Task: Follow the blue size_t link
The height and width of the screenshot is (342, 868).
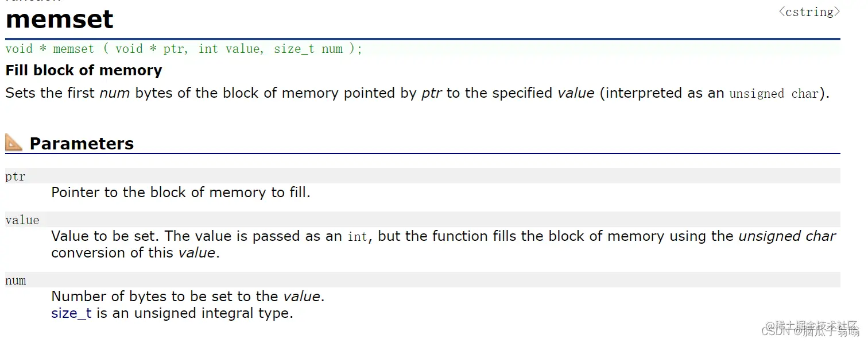Action: click(x=71, y=313)
